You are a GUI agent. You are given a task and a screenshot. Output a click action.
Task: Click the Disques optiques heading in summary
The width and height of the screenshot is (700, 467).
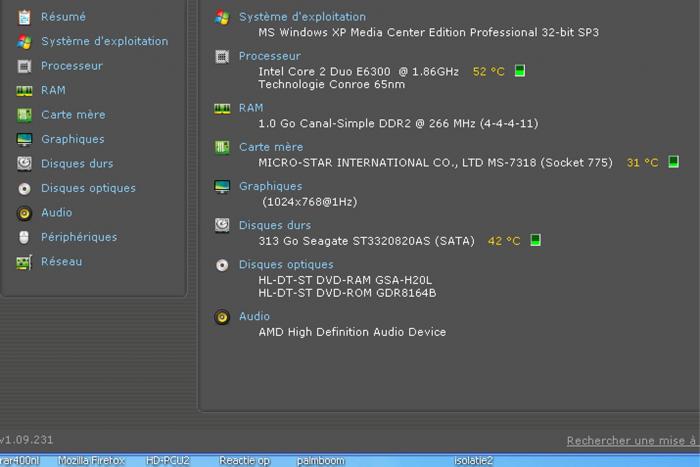[286, 265]
